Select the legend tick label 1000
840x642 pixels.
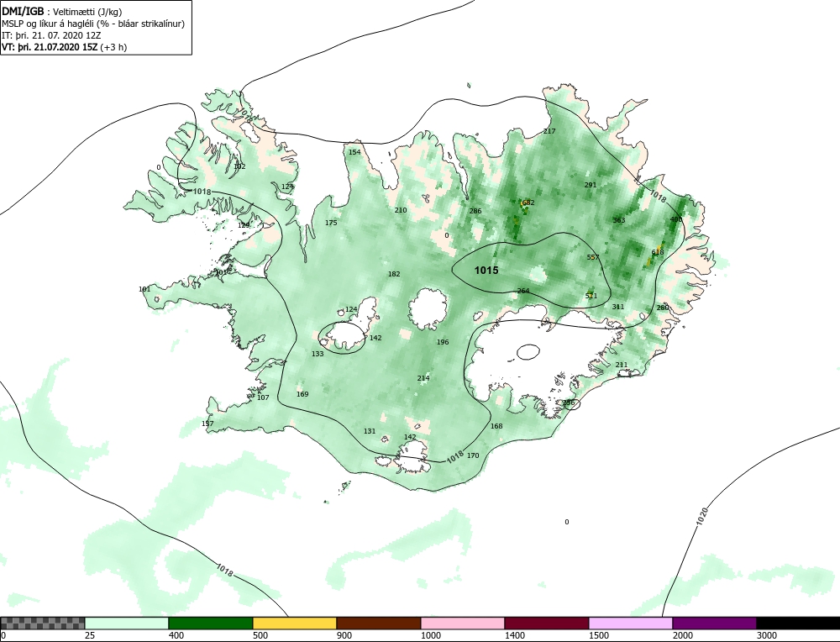(x=431, y=635)
